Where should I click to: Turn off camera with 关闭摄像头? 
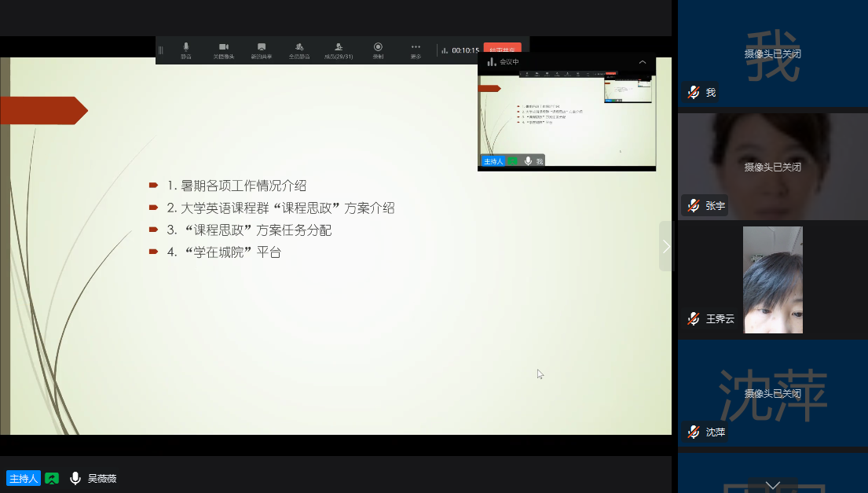tap(224, 50)
